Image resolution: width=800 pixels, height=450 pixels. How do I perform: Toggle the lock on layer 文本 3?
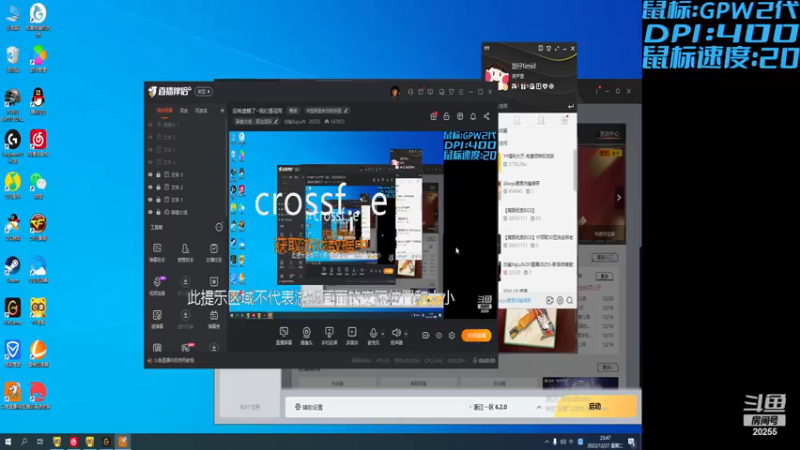(158, 174)
